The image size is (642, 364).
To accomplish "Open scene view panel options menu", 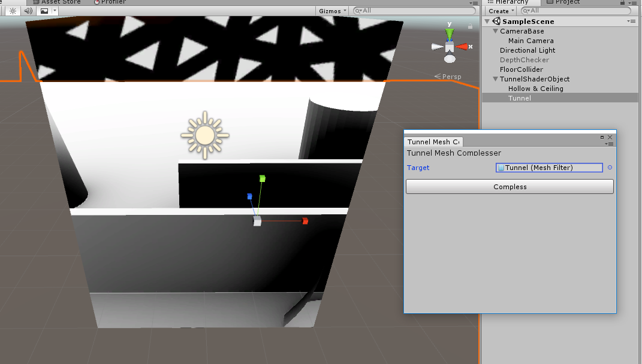I will [473, 3].
